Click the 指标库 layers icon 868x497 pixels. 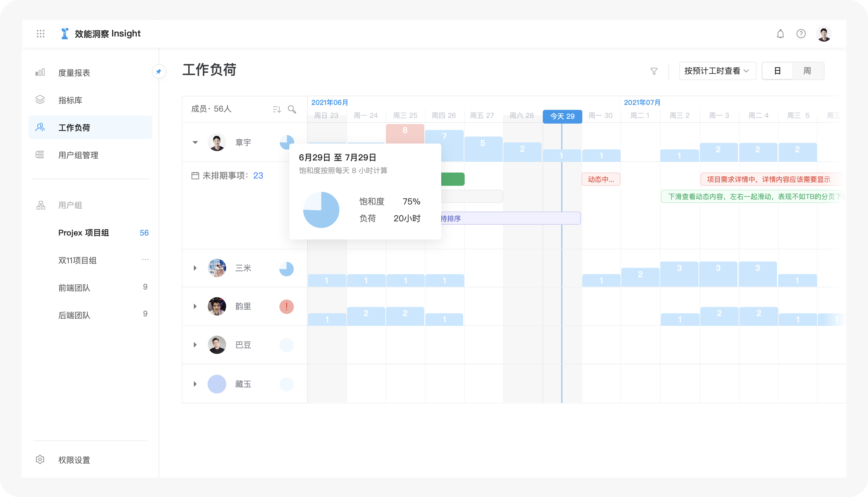[40, 100]
